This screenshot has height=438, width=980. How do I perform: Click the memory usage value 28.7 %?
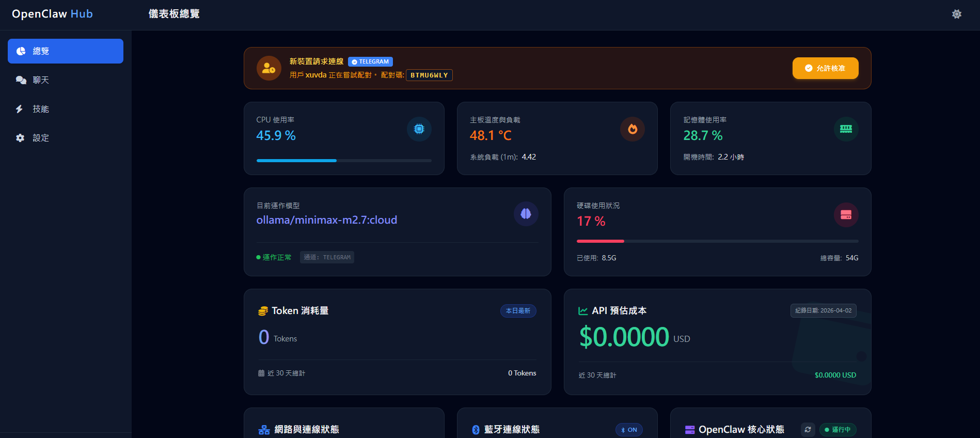[703, 136]
